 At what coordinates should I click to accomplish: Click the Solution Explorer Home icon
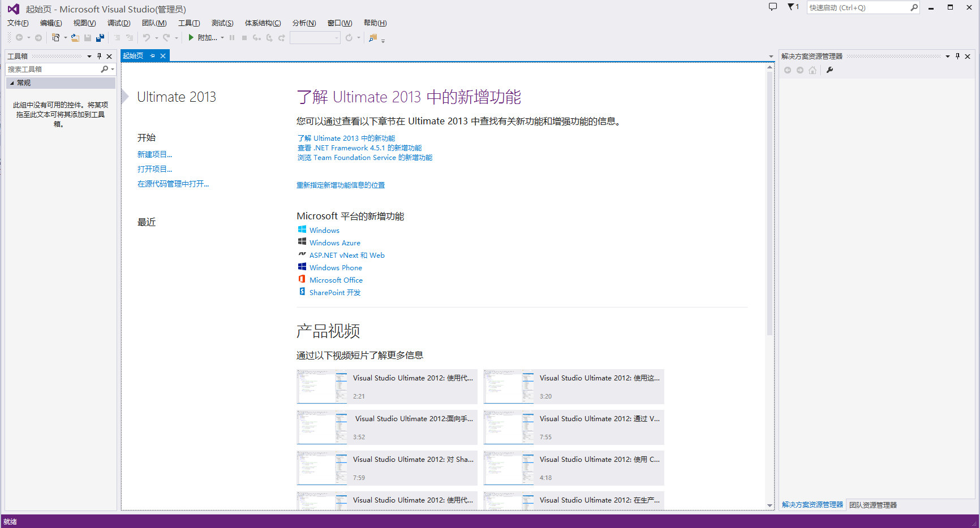(x=813, y=70)
